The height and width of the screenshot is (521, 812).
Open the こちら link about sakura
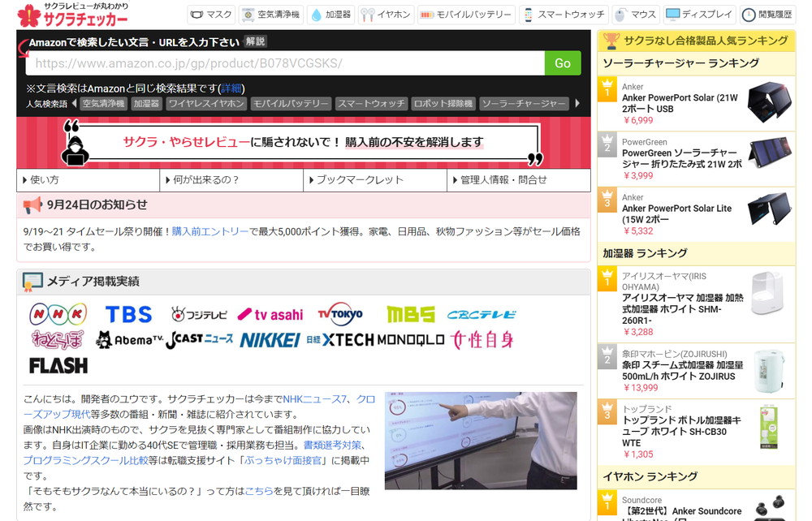click(x=258, y=491)
